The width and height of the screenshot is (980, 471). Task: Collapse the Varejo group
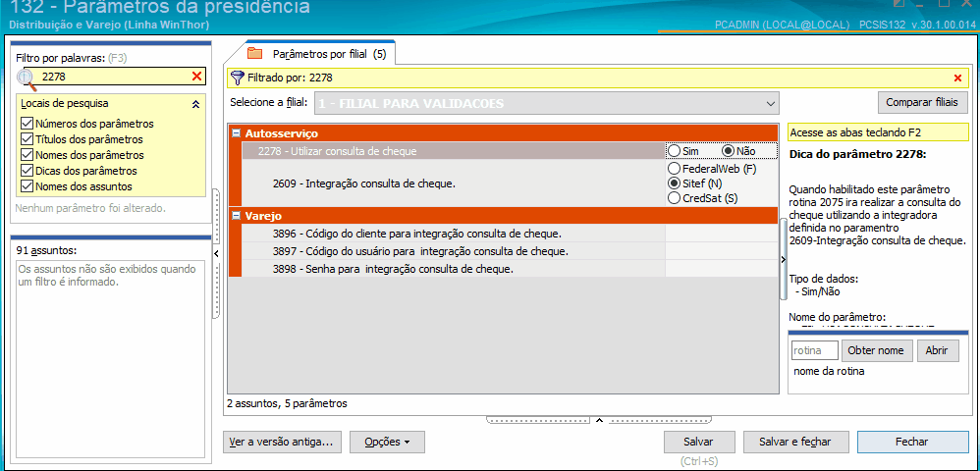pos(237,216)
